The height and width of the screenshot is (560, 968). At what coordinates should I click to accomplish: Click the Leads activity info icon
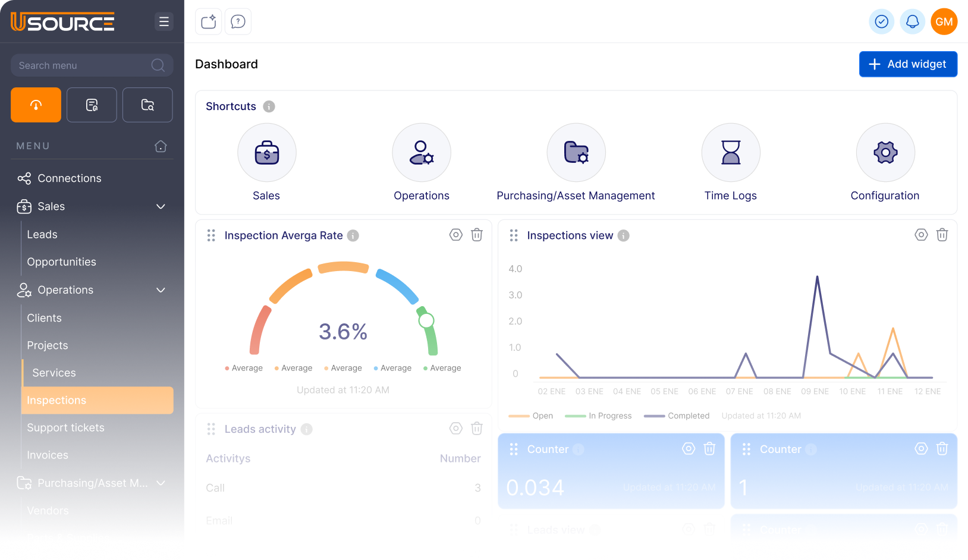[307, 429]
